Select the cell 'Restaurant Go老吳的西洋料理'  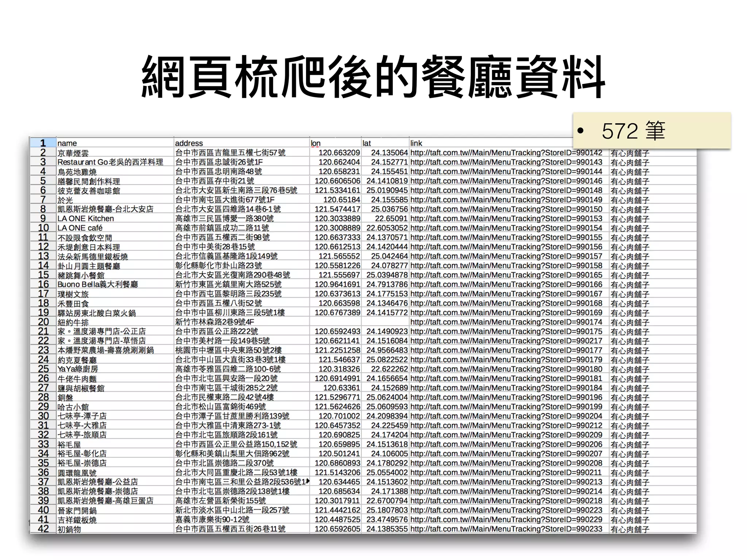pos(110,162)
